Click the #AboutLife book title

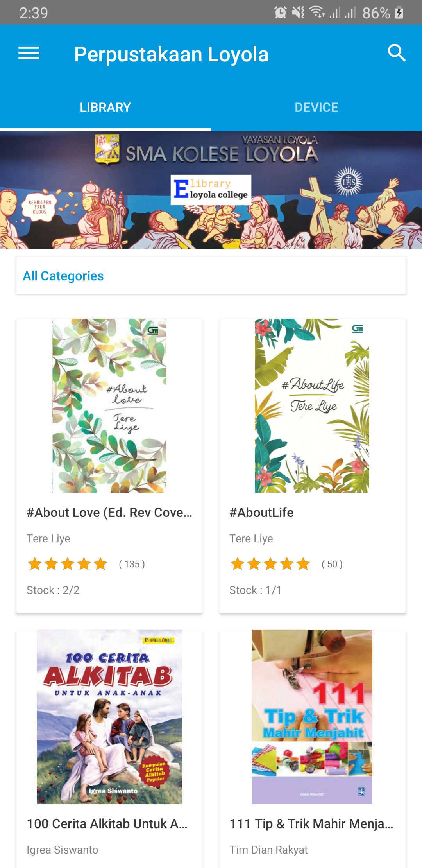[261, 512]
